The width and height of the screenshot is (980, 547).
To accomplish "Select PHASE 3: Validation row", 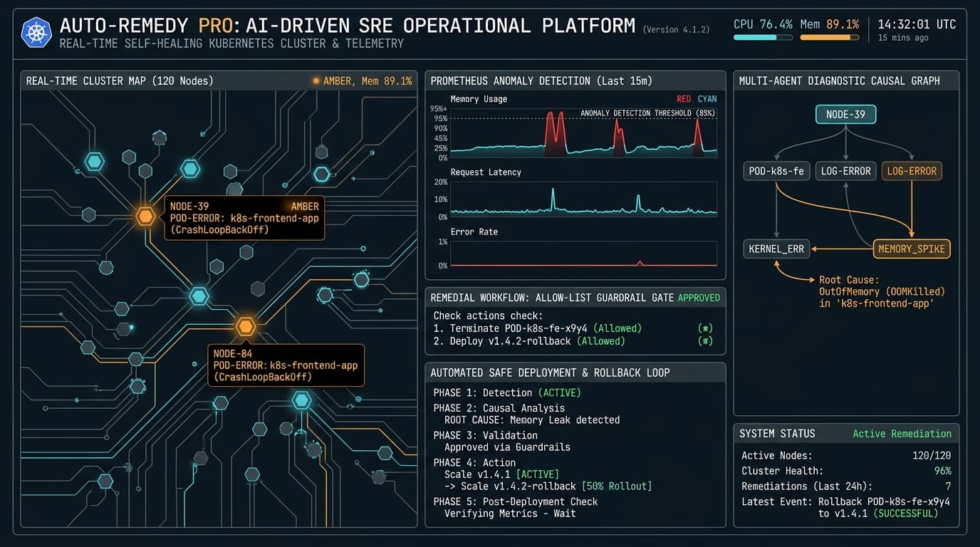I will pyautogui.click(x=485, y=435).
